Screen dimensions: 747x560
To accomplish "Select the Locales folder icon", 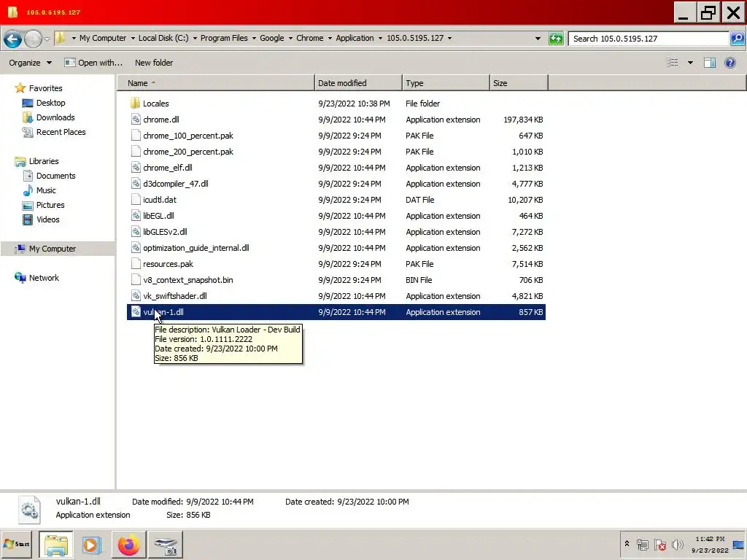I will pyautogui.click(x=135, y=104).
